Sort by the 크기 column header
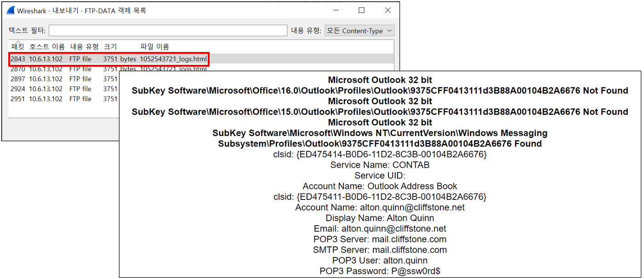Screen dimensions: 644x279 coord(120,46)
